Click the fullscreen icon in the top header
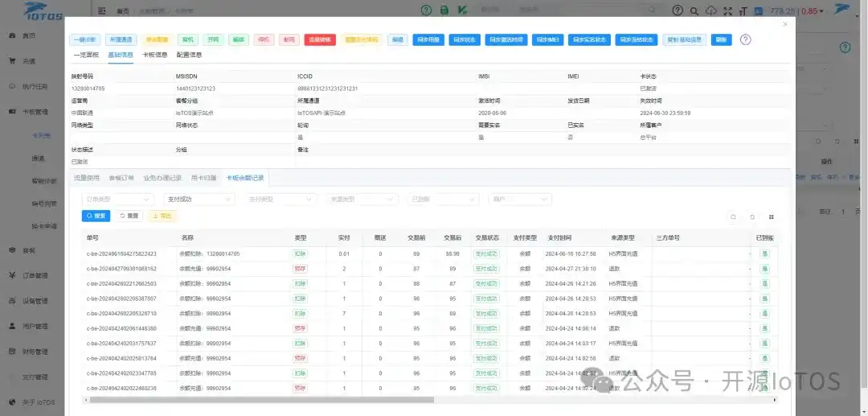The height and width of the screenshot is (416, 868). coord(728,10)
